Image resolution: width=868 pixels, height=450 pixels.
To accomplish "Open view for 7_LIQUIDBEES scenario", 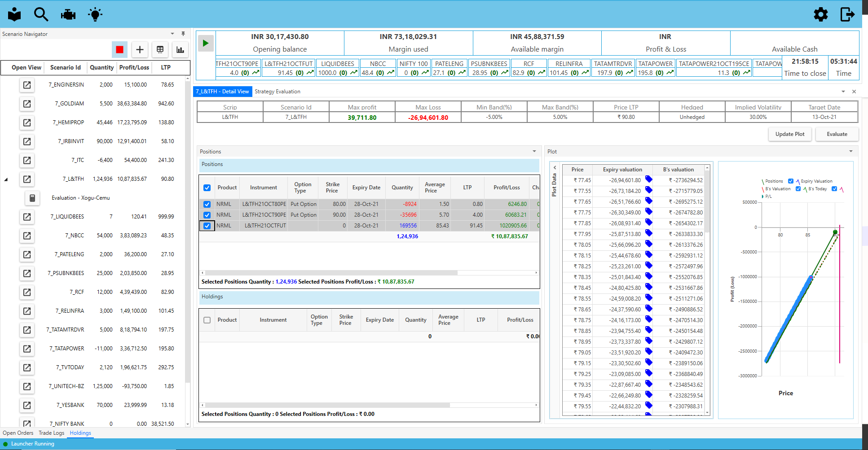I will click(x=27, y=217).
